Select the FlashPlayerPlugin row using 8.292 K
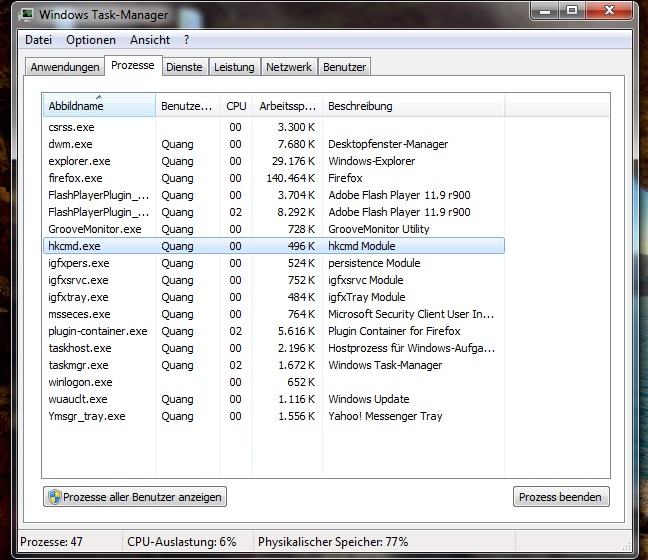 274,212
